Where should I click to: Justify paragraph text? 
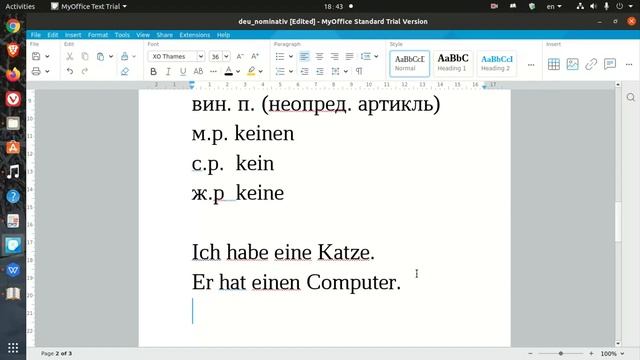click(x=350, y=56)
